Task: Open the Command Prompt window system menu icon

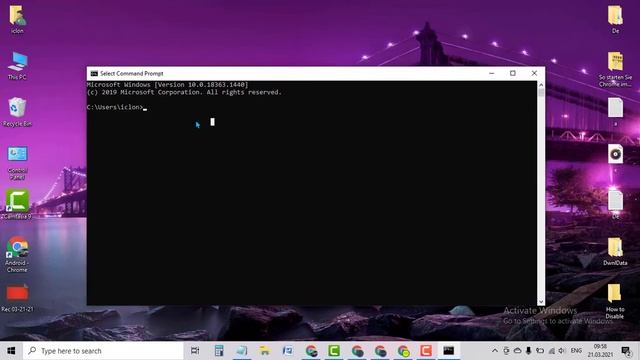Action: tap(94, 73)
